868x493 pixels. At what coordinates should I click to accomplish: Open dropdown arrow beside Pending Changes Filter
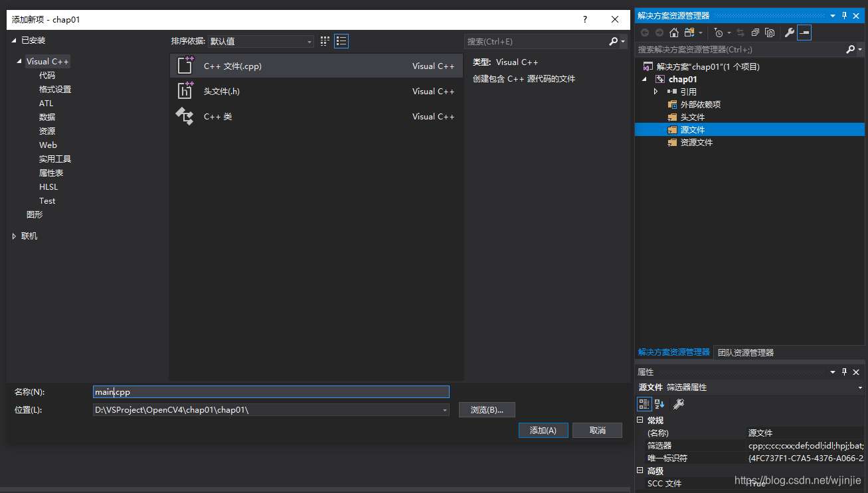729,33
